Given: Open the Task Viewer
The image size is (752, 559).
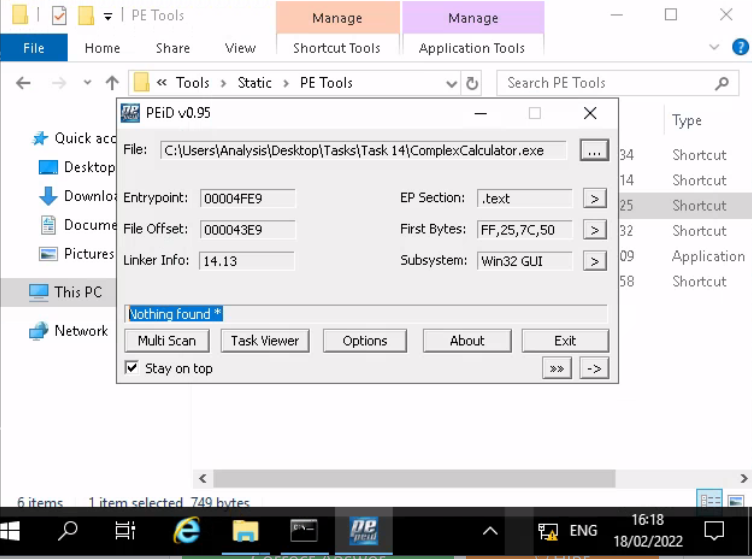Looking at the screenshot, I should coord(265,341).
